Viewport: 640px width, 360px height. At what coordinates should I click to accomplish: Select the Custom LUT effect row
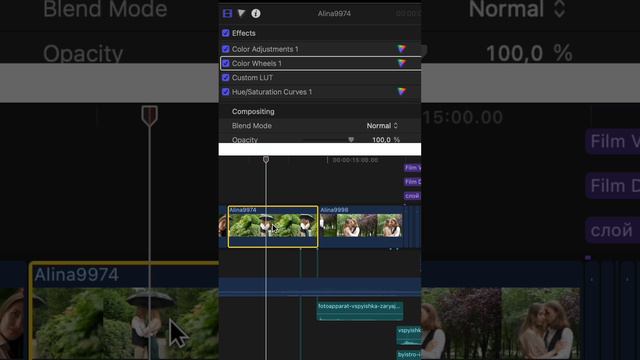click(320, 78)
